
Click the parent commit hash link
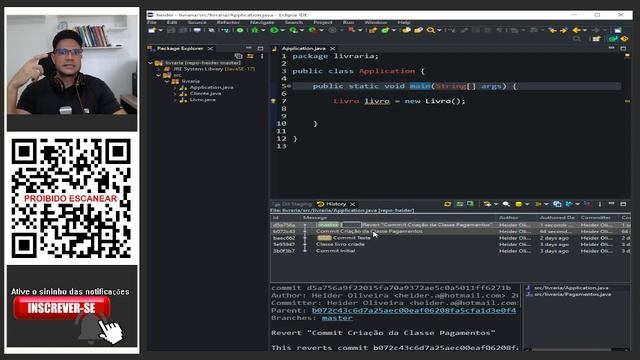(x=414, y=311)
